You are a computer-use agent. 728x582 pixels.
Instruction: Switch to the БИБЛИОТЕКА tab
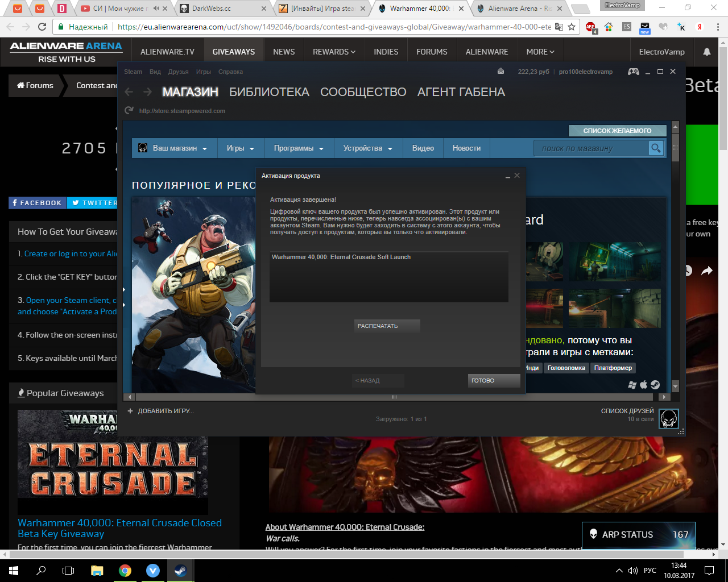coord(269,92)
